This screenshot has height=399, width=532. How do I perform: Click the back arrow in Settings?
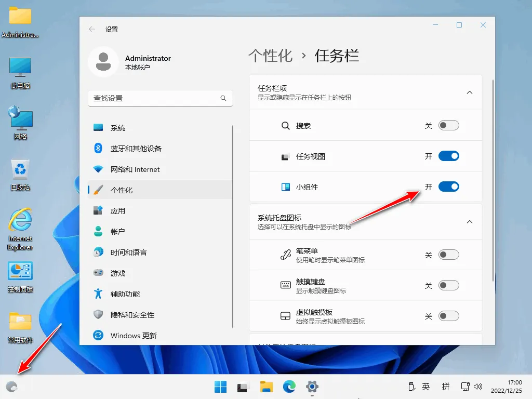(x=92, y=30)
